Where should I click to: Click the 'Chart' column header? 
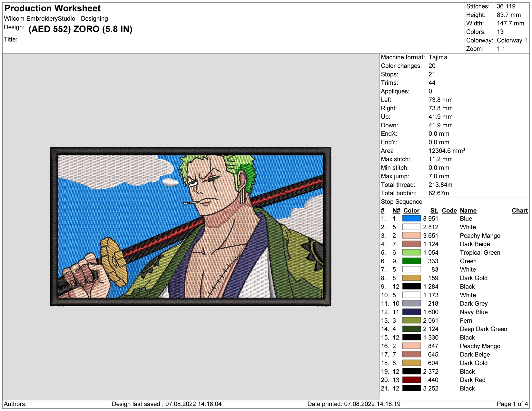pyautogui.click(x=519, y=210)
